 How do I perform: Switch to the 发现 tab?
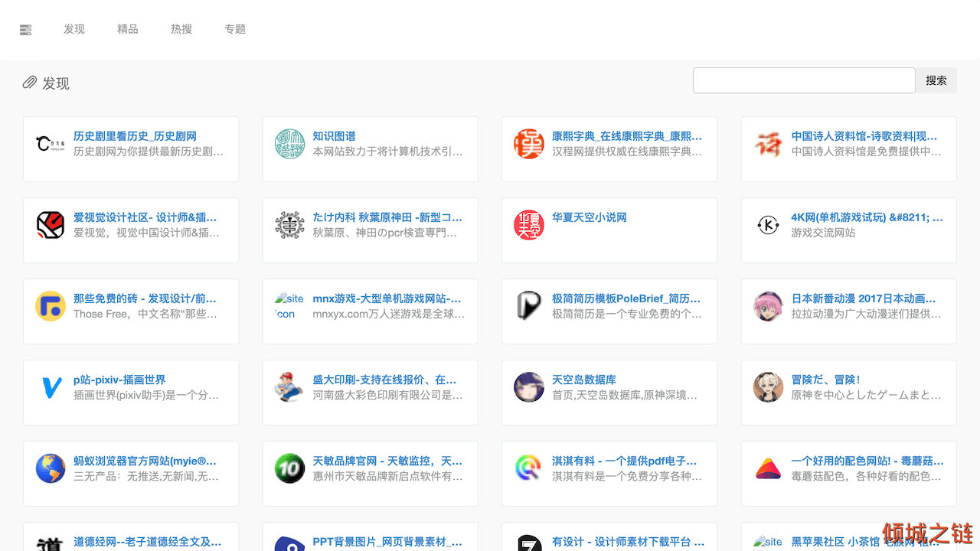point(74,29)
